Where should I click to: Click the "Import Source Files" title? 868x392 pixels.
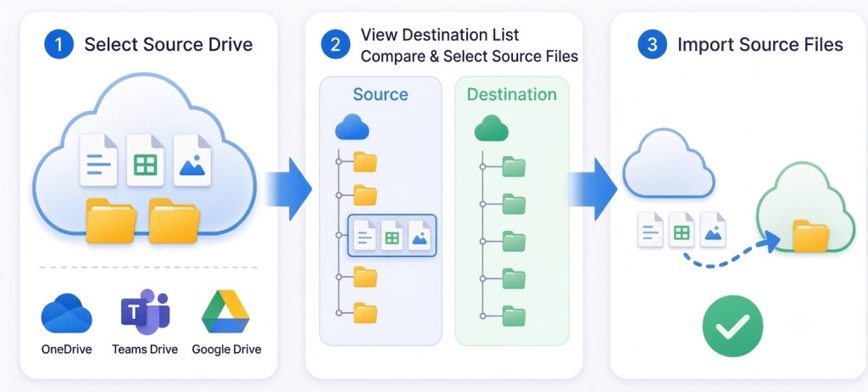[x=760, y=44]
